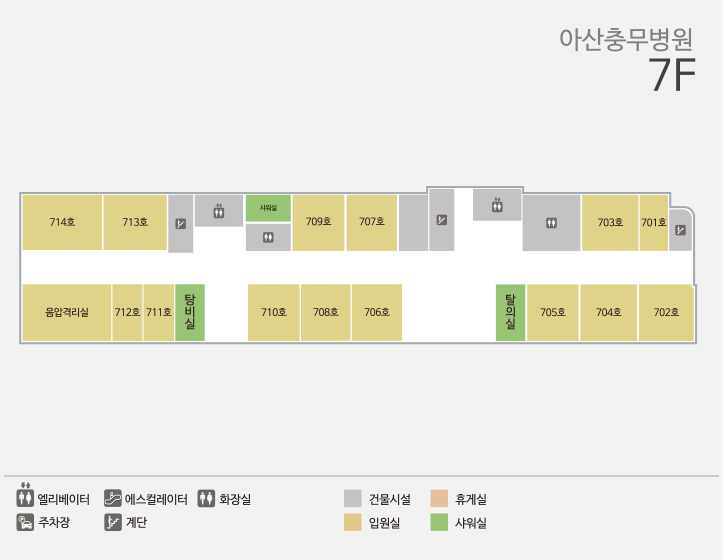Click the stairs icon beside room 713호

pyautogui.click(x=180, y=224)
